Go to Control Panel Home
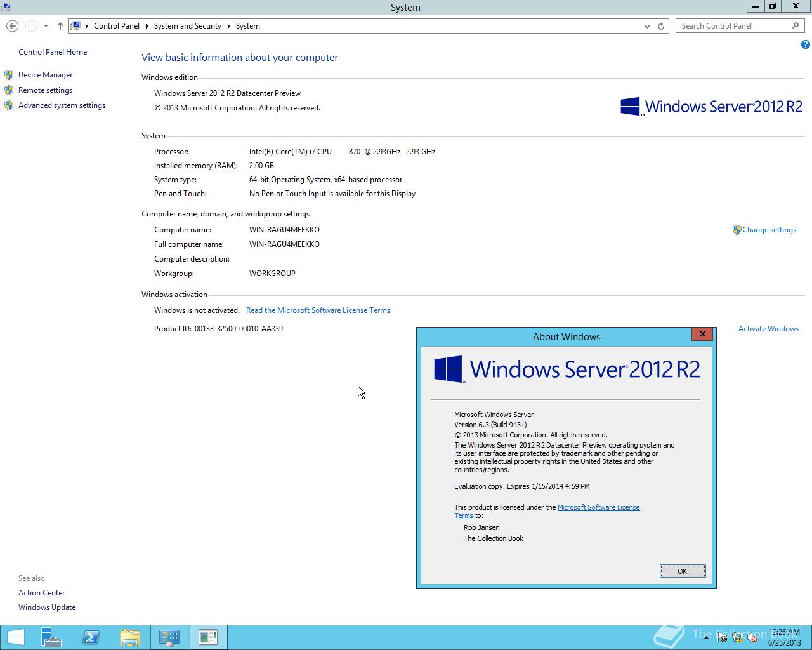 click(53, 52)
